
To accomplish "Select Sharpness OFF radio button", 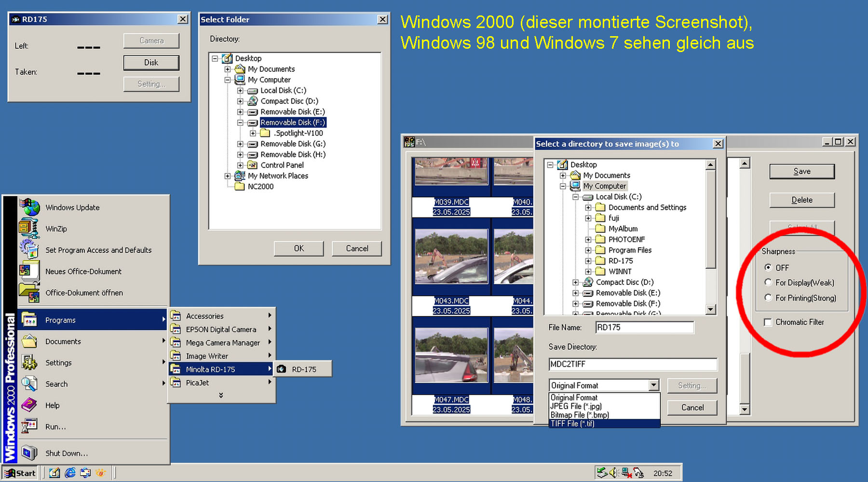I will [768, 268].
